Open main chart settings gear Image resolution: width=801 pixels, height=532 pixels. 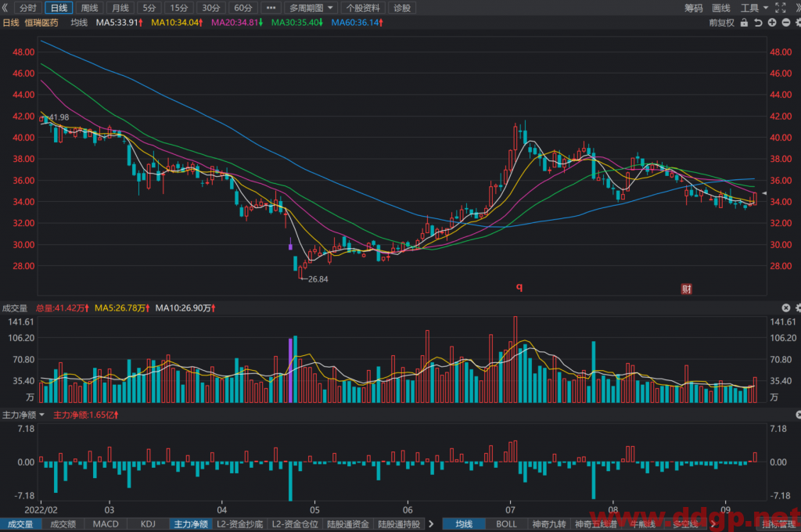(798, 23)
